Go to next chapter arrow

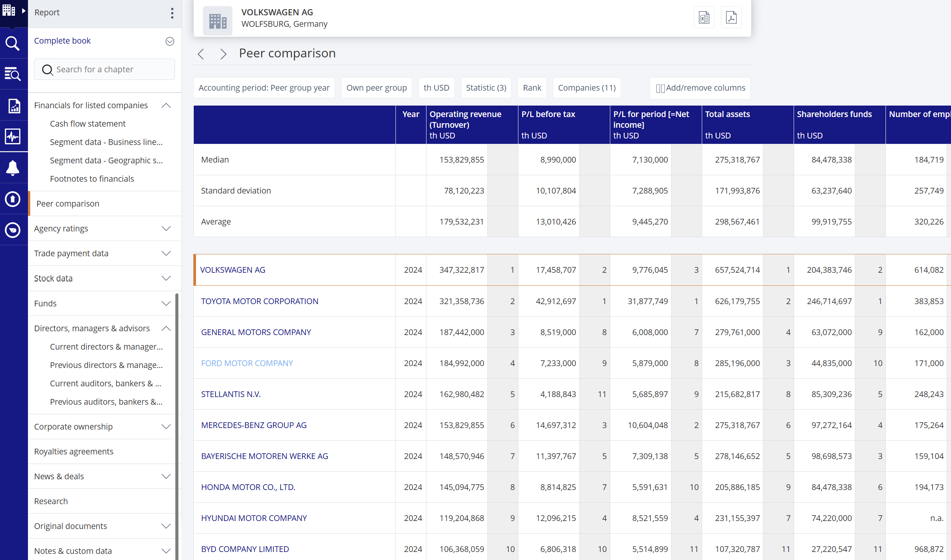[x=223, y=54]
